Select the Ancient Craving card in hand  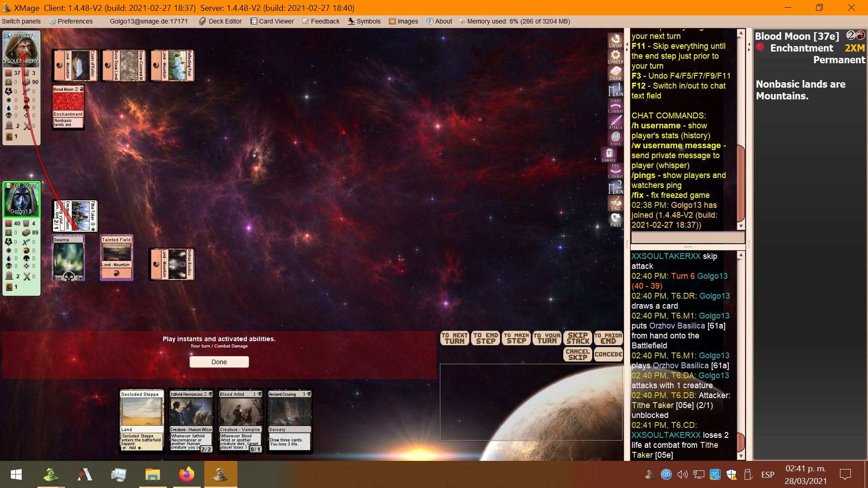tap(289, 420)
